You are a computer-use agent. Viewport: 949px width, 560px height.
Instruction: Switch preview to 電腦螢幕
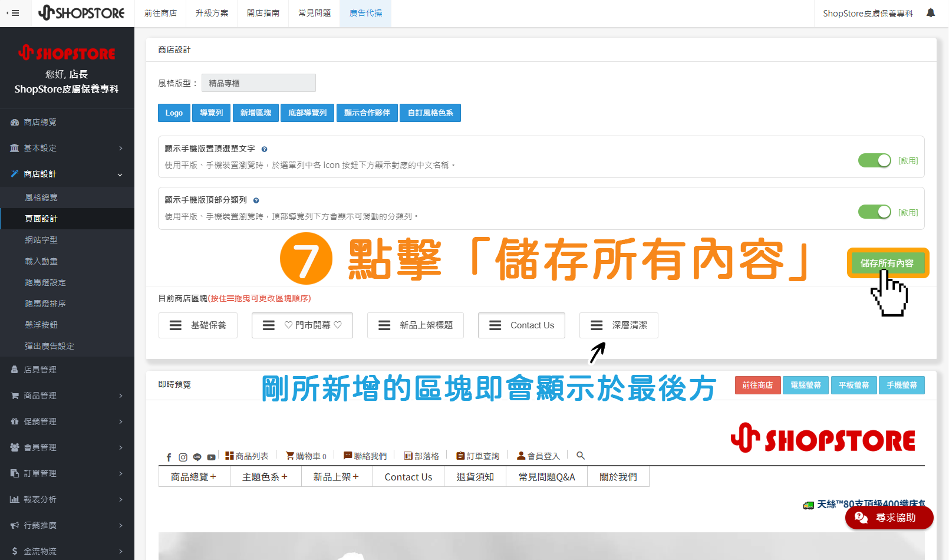806,385
